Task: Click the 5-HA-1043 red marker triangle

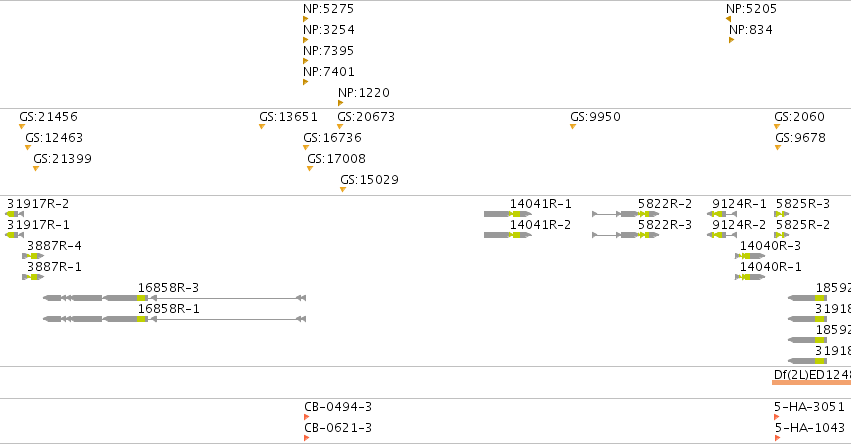Action: pyautogui.click(x=777, y=438)
